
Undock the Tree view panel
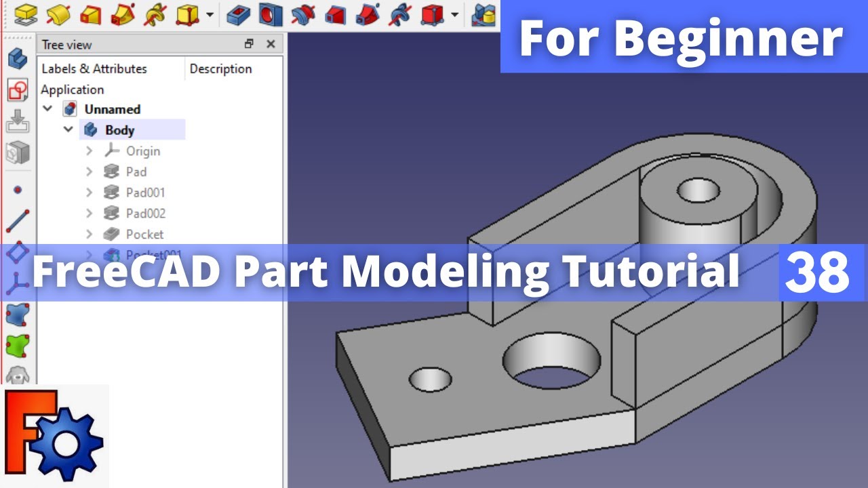tap(250, 44)
